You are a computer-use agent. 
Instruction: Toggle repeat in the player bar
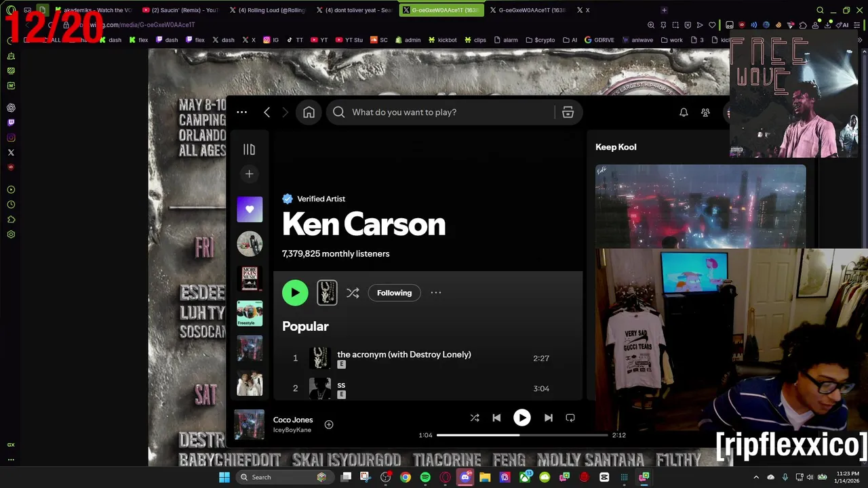[x=570, y=418]
